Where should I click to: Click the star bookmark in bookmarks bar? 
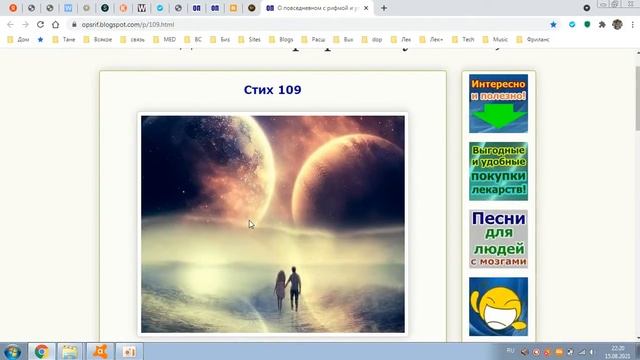[40, 40]
